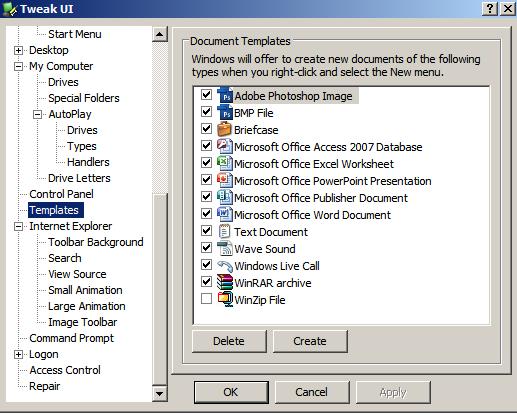Toggle Microsoft Office Access 2007 Database checkbox
The image size is (517, 415).
(x=207, y=146)
